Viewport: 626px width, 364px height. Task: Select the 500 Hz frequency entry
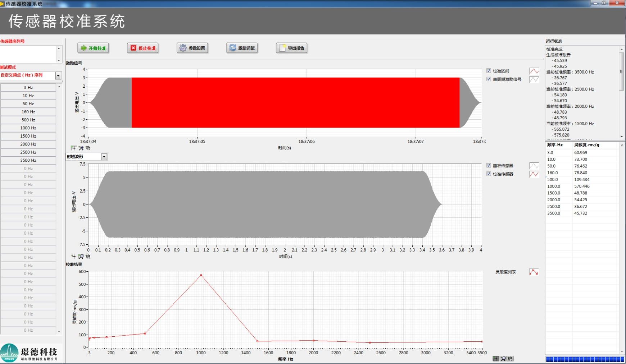28,120
